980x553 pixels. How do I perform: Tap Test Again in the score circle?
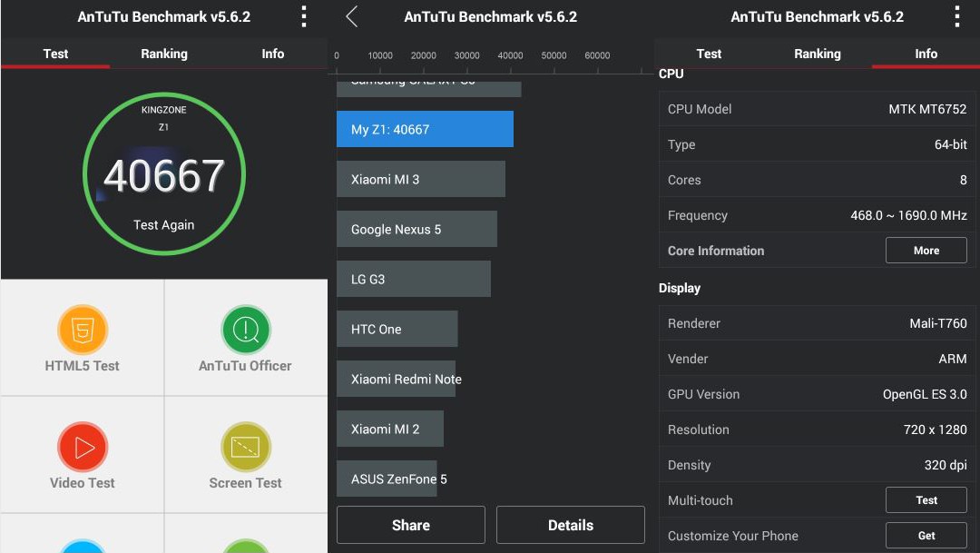point(163,224)
